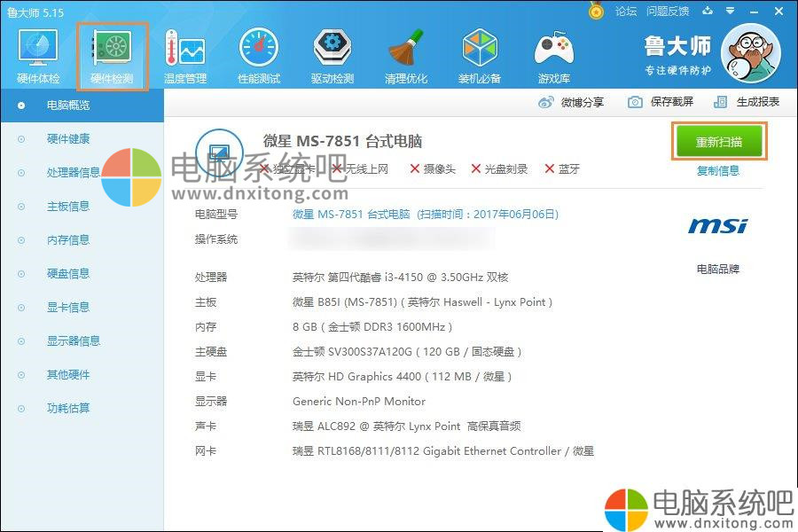The width and height of the screenshot is (798, 532).
Task: Save a screenshot with 保存截屏
Action: pyautogui.click(x=660, y=102)
